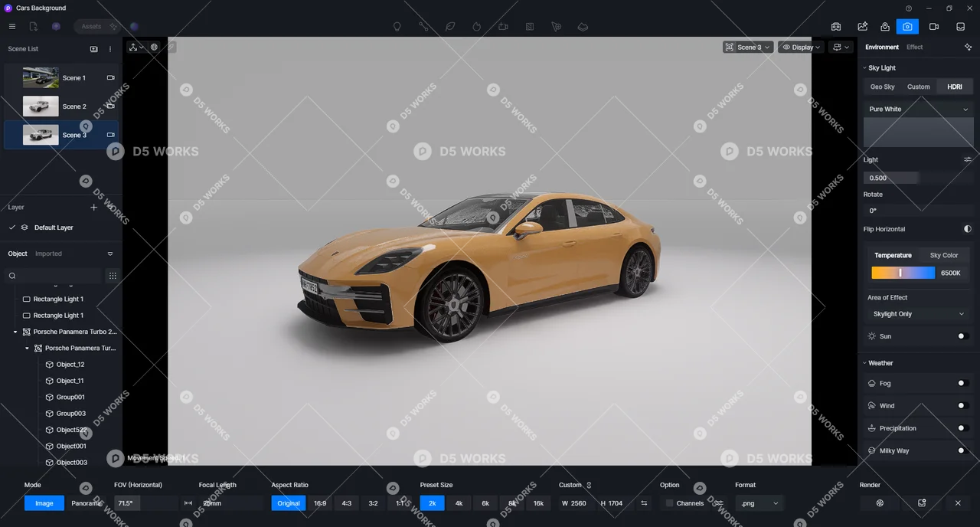Adjust the Rotate 0° slider
980x527 pixels.
(x=919, y=211)
